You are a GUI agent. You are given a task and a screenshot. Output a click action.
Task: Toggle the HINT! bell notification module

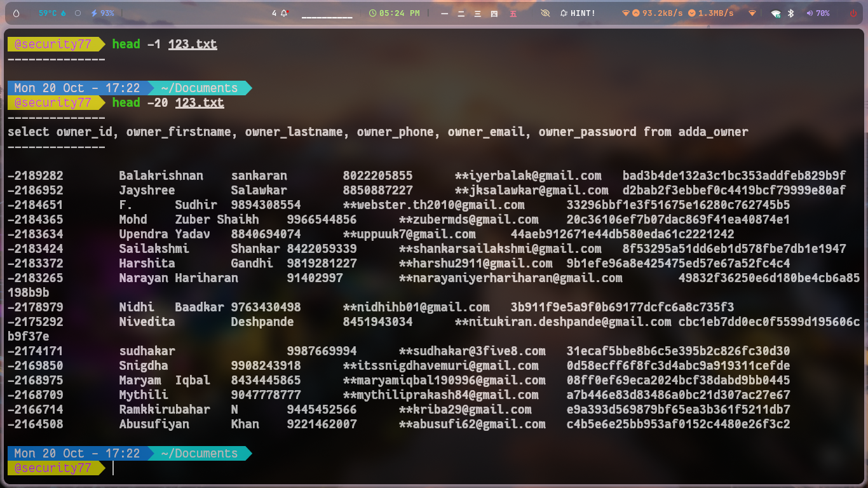[578, 13]
